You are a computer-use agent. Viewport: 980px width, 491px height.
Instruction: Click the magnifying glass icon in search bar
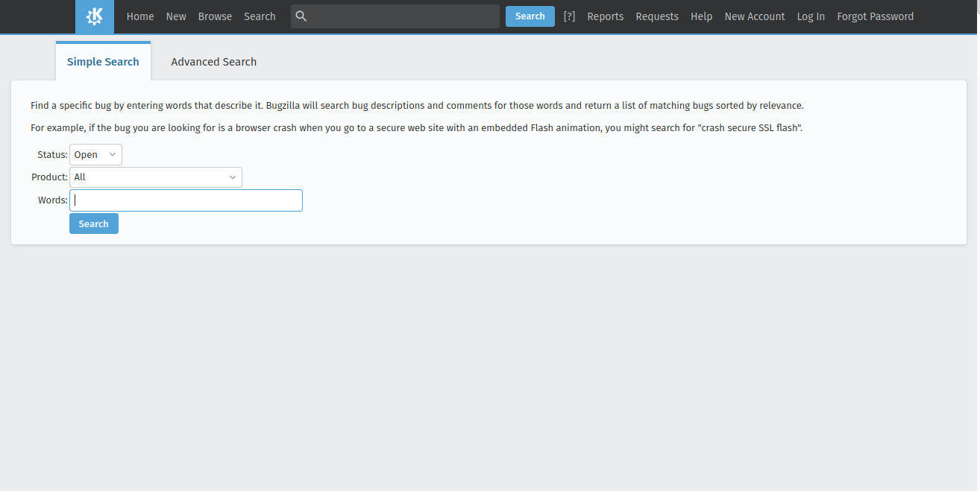301,16
